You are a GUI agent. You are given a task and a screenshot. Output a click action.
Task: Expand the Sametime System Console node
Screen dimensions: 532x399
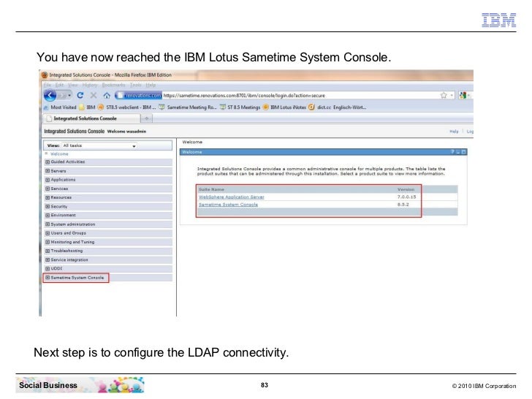coord(47,278)
